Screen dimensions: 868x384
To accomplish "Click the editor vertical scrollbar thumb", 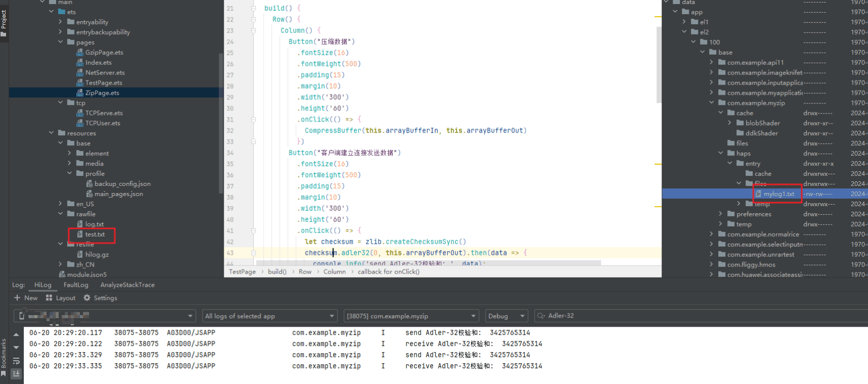I will point(658,65).
